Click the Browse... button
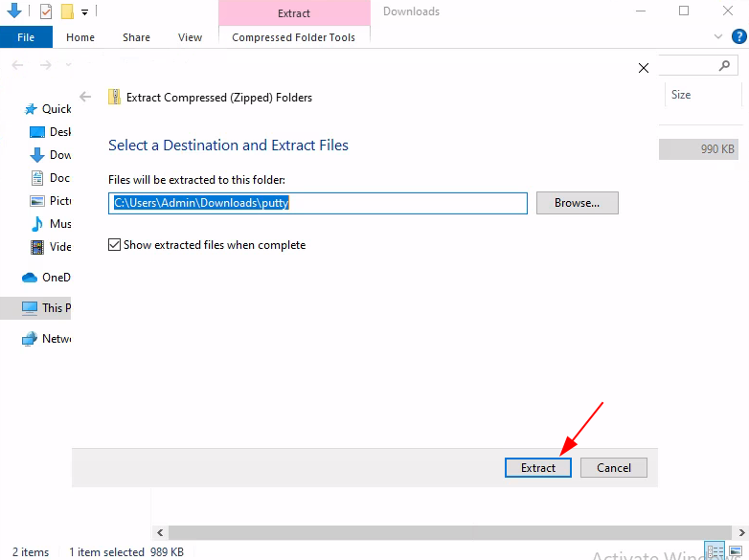This screenshot has height=560, width=749. pyautogui.click(x=577, y=203)
